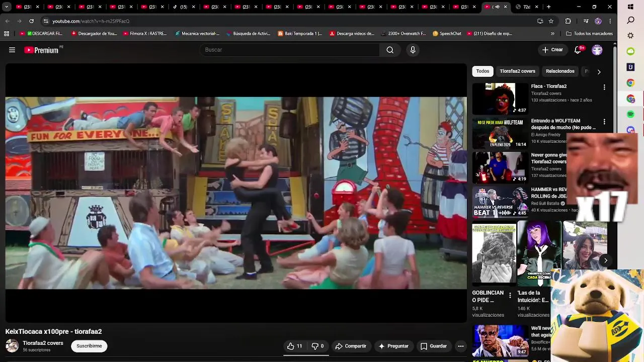
Task: Open the gear settings icon in the taskbar
Action: [x=630, y=36]
